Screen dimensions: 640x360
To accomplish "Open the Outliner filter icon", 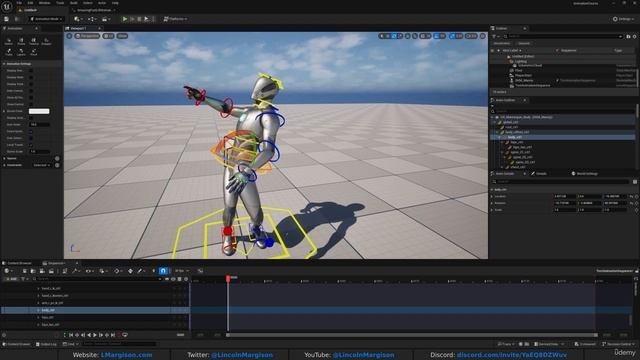I will 495,36.
